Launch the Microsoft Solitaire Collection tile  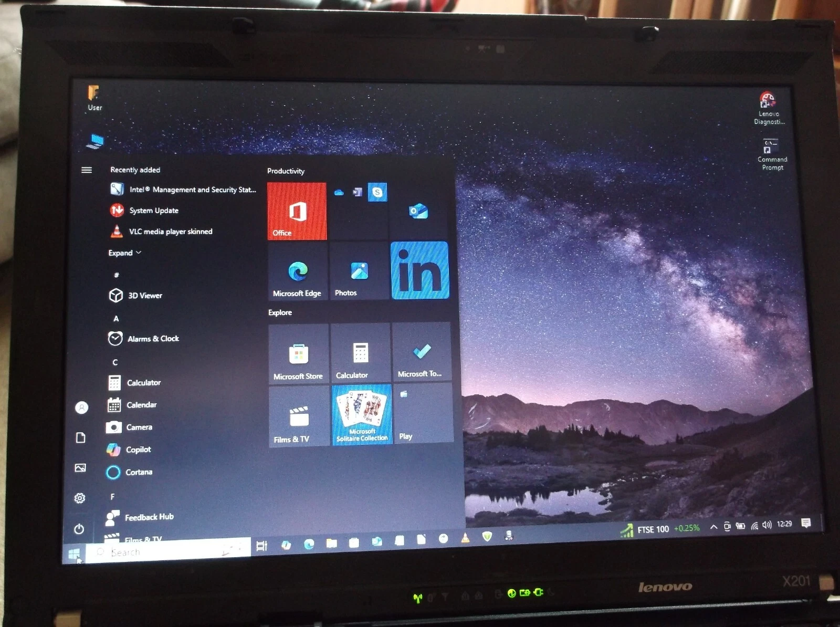point(362,415)
